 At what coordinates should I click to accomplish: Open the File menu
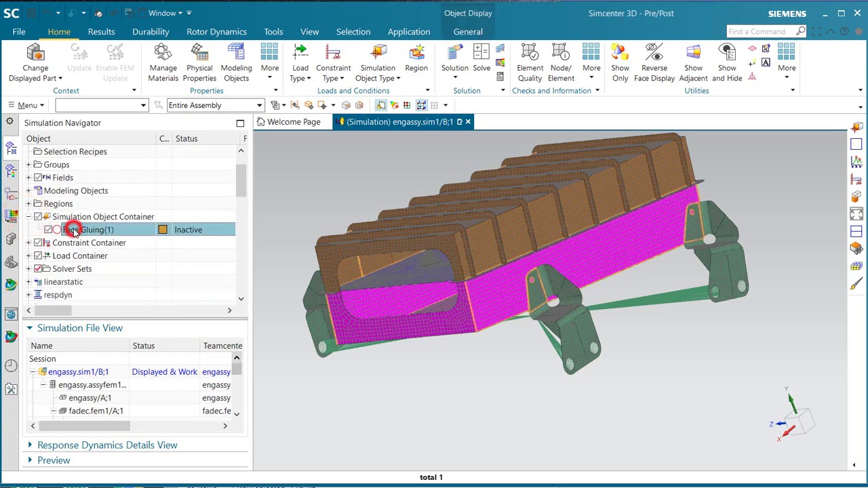[x=19, y=32]
